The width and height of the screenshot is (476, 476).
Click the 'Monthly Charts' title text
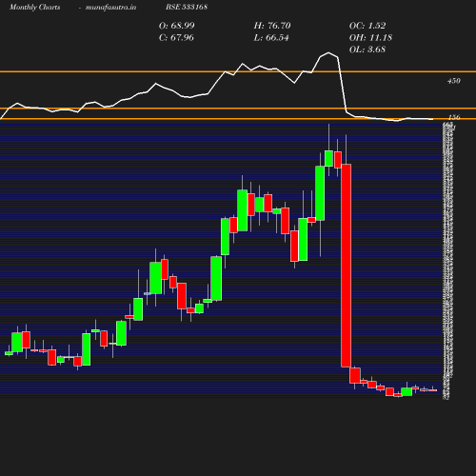tap(34, 8)
